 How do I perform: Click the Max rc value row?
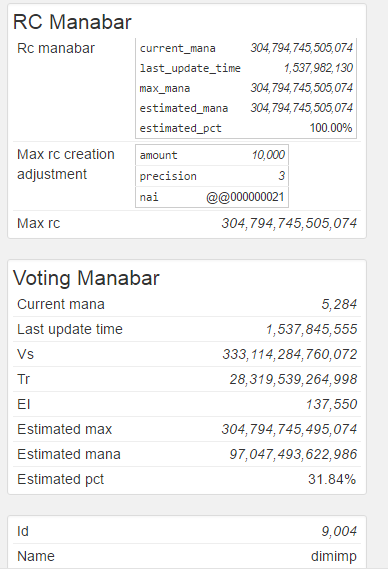pyautogui.click(x=187, y=223)
